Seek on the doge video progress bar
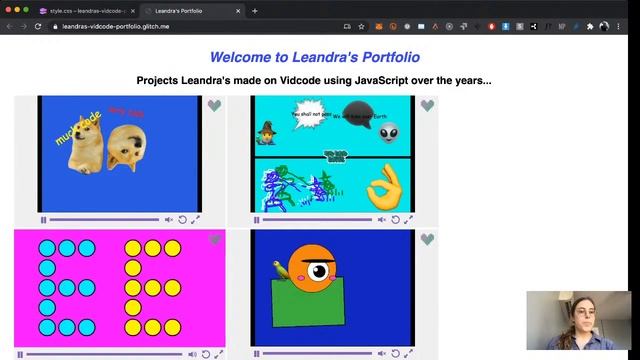640x360 pixels. point(104,220)
